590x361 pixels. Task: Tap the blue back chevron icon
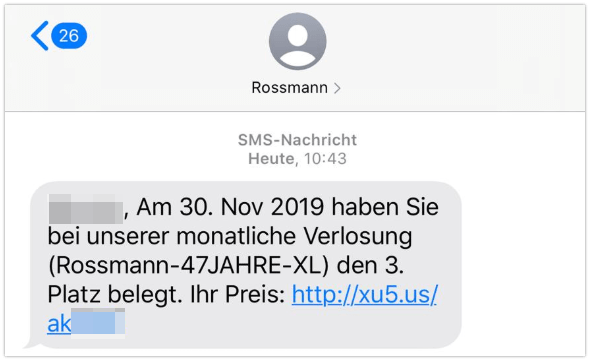tap(40, 36)
